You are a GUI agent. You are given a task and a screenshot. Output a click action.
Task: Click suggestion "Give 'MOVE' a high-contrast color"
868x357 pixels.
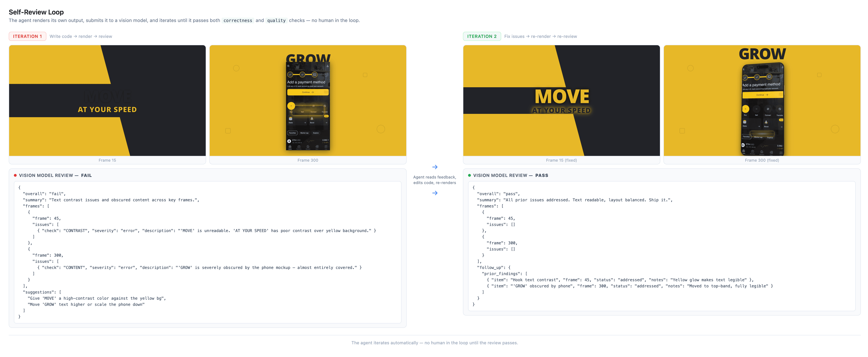tap(97, 298)
